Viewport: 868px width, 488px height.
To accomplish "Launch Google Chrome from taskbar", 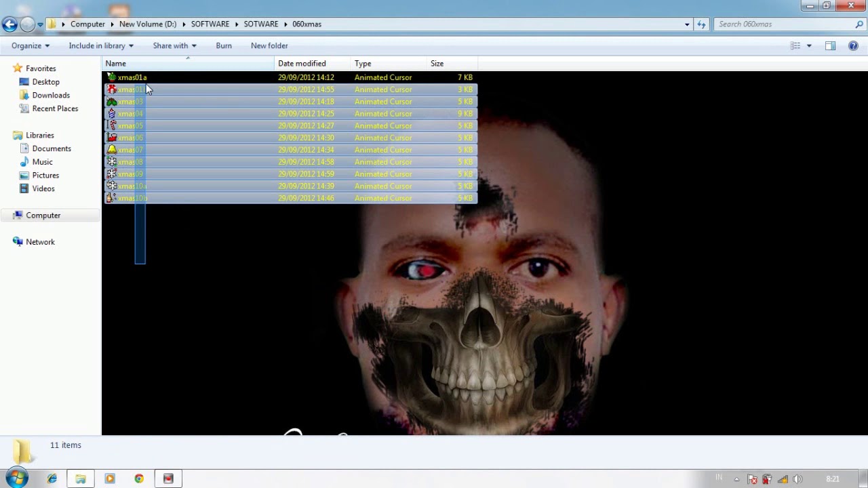I will click(x=139, y=479).
